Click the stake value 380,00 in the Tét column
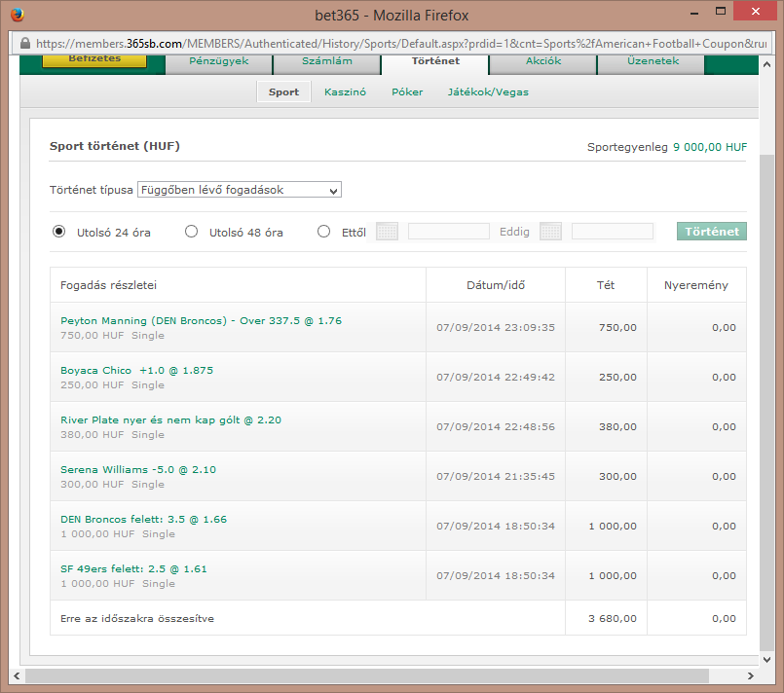This screenshot has height=693, width=784. 617,426
